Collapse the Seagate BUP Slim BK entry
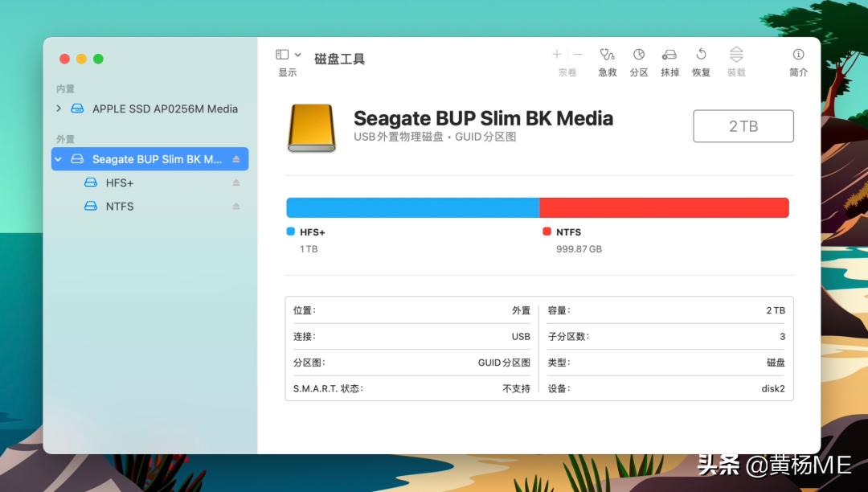Screen dimensions: 868x492 pyautogui.click(x=57, y=158)
